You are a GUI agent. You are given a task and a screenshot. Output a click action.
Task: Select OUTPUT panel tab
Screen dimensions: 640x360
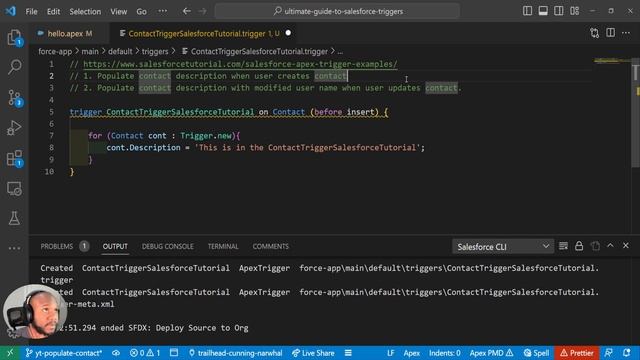(115, 246)
